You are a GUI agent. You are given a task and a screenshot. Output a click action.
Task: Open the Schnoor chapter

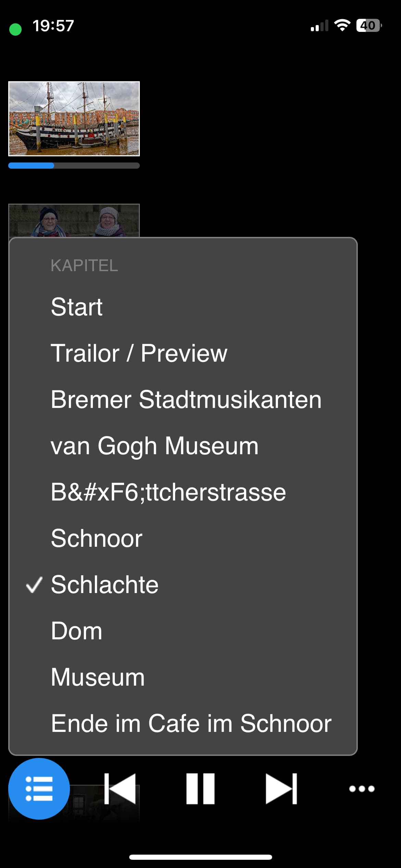coord(183,538)
